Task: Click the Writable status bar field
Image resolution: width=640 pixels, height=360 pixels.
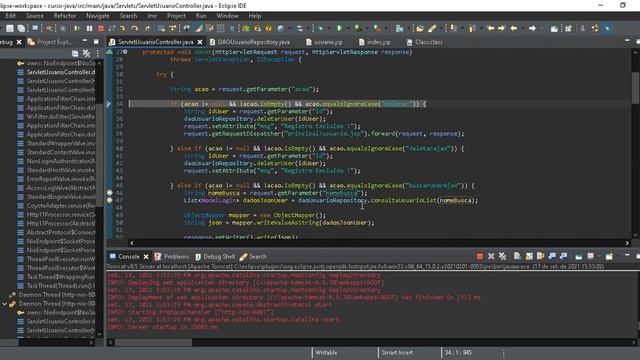Action: pyautogui.click(x=326, y=352)
